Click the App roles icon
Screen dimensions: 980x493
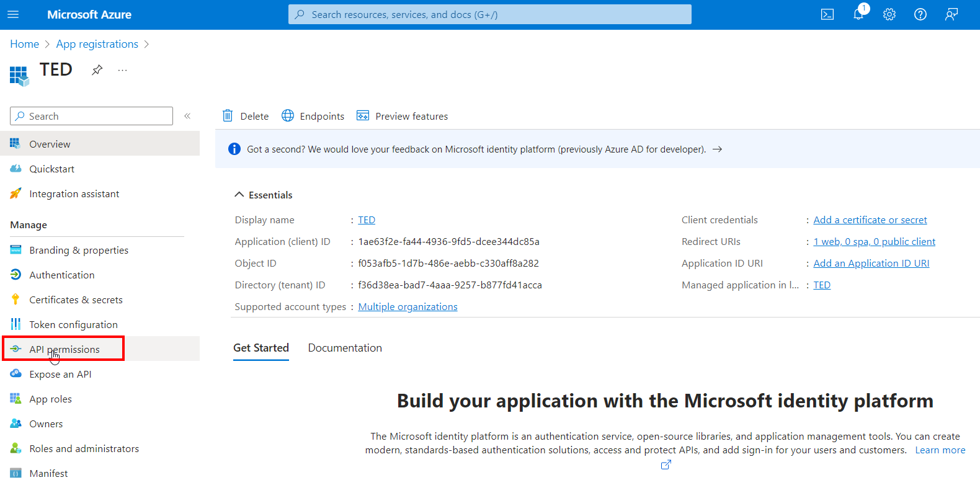click(x=16, y=399)
